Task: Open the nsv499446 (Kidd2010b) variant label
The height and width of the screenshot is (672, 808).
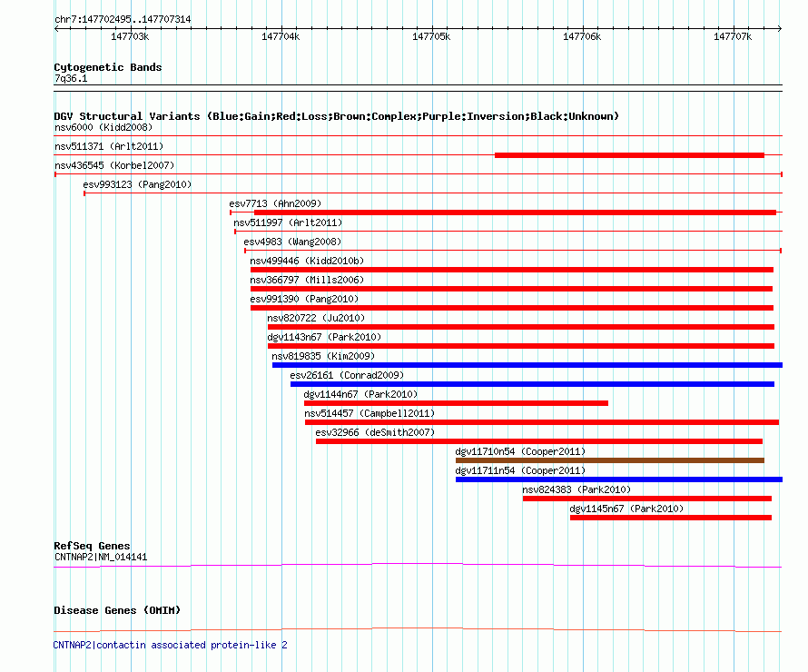Action: pos(307,261)
